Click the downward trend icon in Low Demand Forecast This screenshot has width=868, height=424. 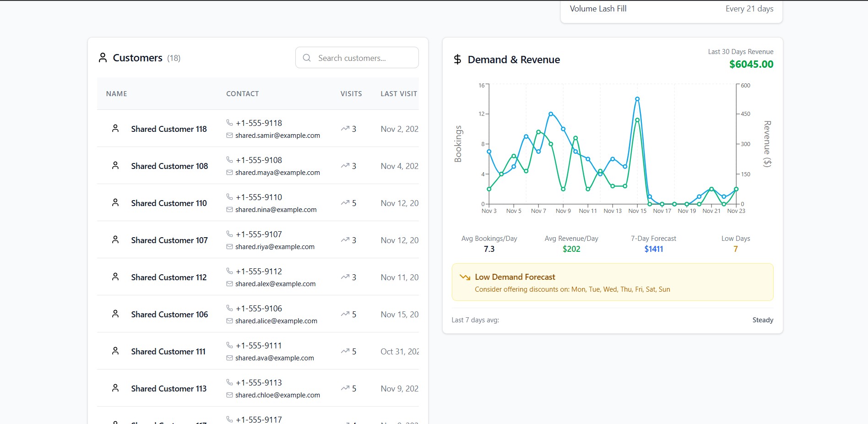(x=465, y=277)
